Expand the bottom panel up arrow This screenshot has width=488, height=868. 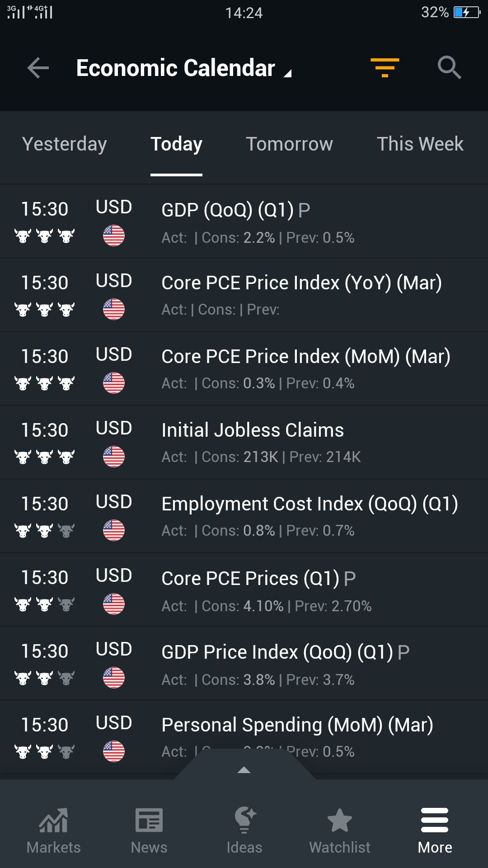[244, 769]
